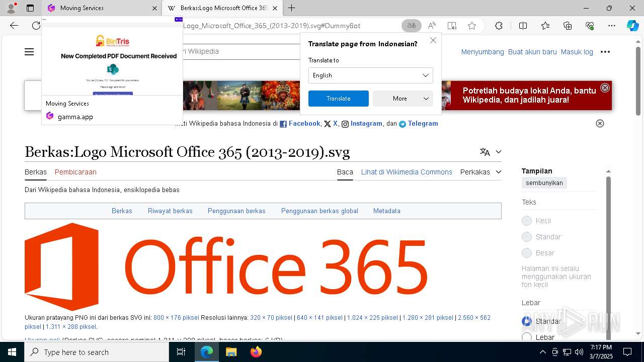Viewport: 644px width, 362px height.
Task: Open File Explorer from taskbar
Action: point(231,352)
